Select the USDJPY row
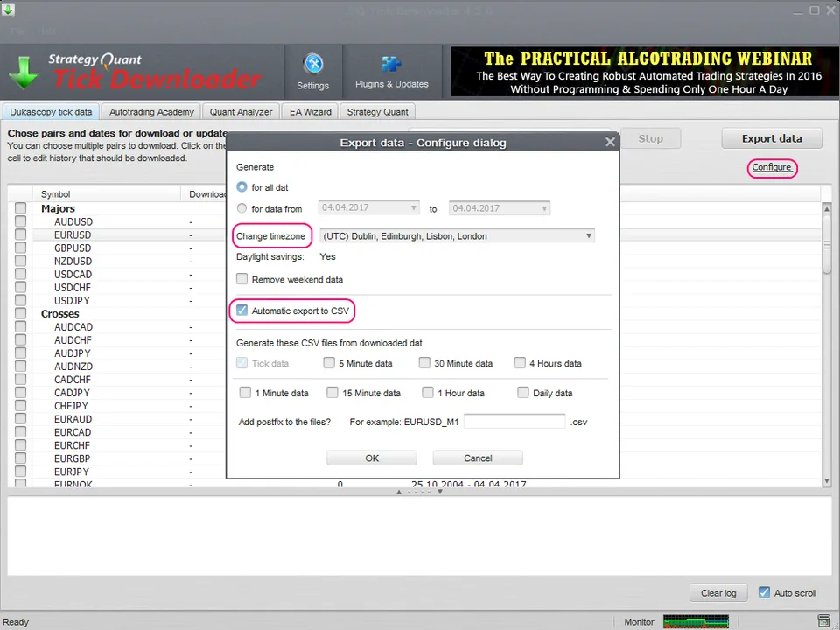840x630 pixels. [x=72, y=300]
